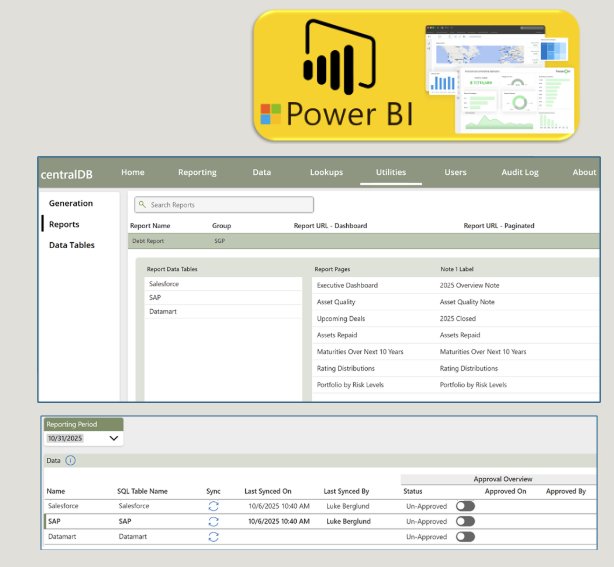This screenshot has width=614, height=567.
Task: Switch to the Data tab
Action: click(x=262, y=172)
